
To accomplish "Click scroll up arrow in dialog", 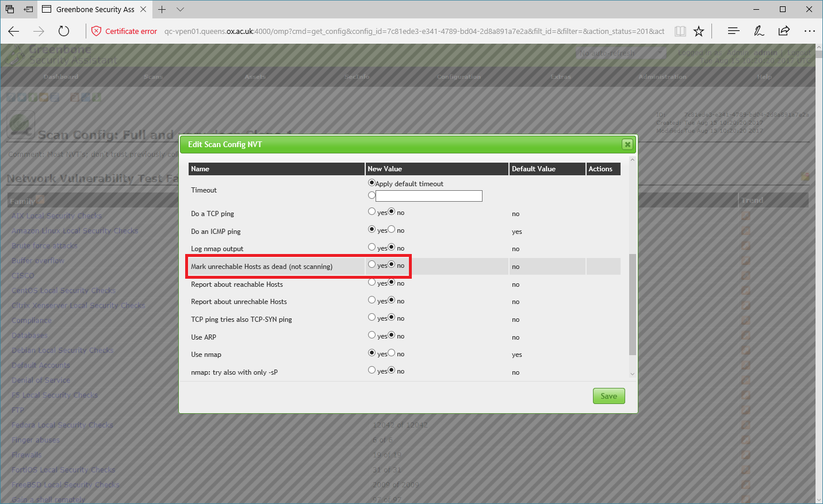I will click(632, 159).
